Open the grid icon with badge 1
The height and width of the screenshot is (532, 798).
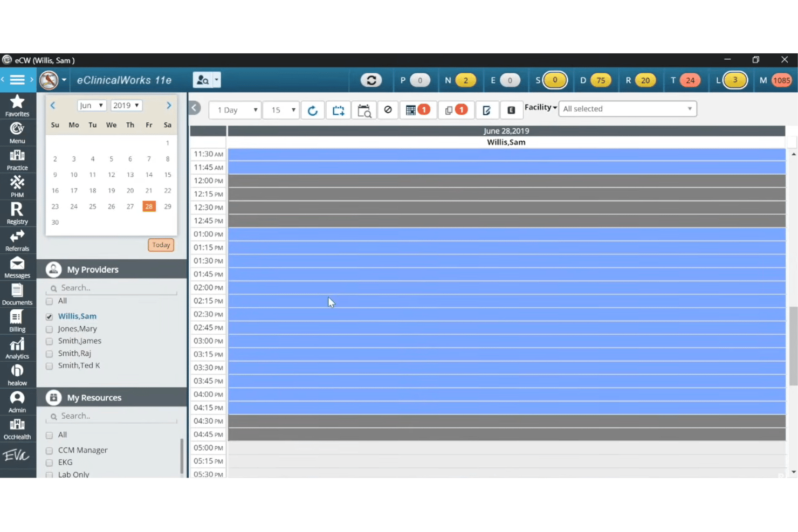click(x=417, y=110)
